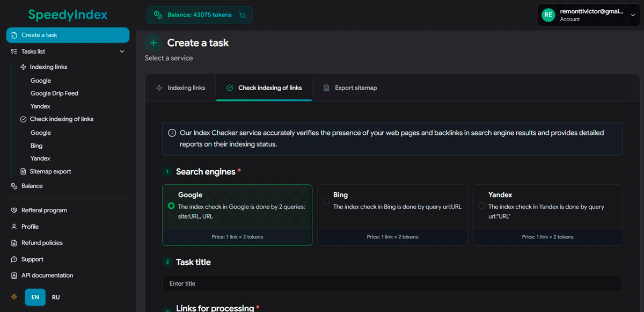644x312 pixels.
Task: Open Yandex under Check indexing of links
Action: click(40, 158)
